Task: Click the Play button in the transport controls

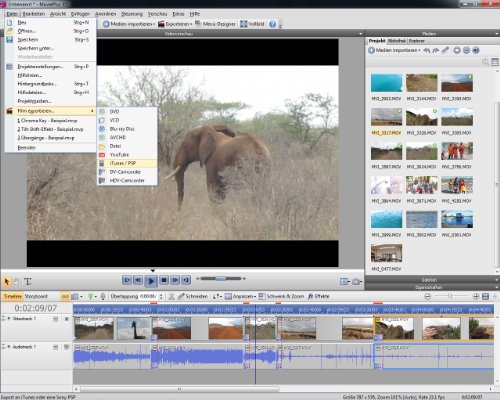Action: tap(151, 281)
